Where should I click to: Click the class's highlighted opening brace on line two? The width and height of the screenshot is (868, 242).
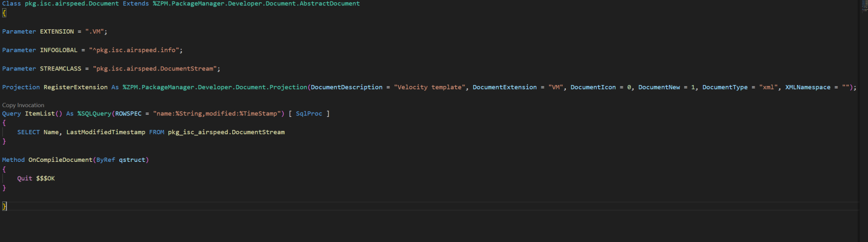(4, 13)
